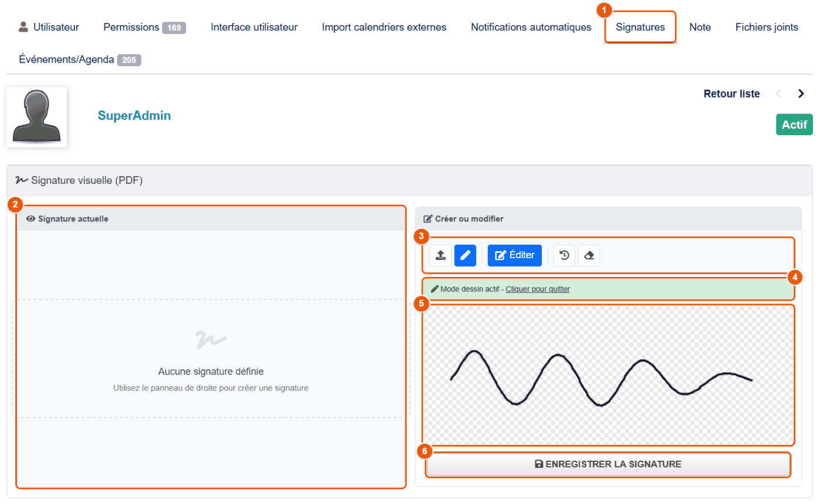Go to previous user with left chevron
Image resolution: width=820 pixels, height=504 pixels.
[778, 94]
